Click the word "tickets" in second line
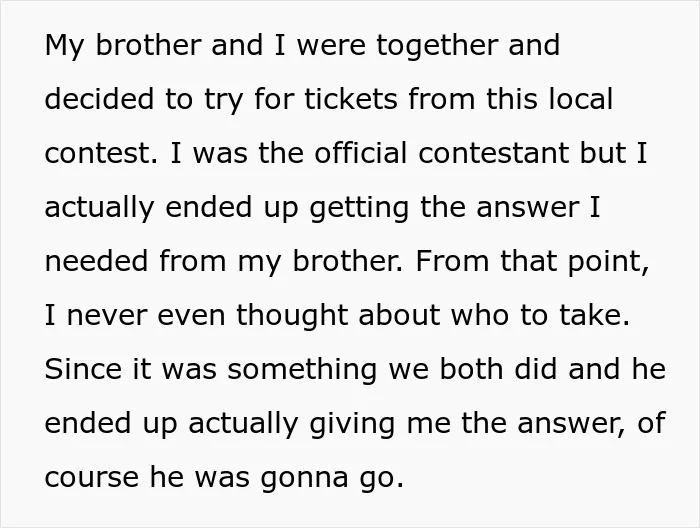The height and width of the screenshot is (528, 700). (x=350, y=99)
